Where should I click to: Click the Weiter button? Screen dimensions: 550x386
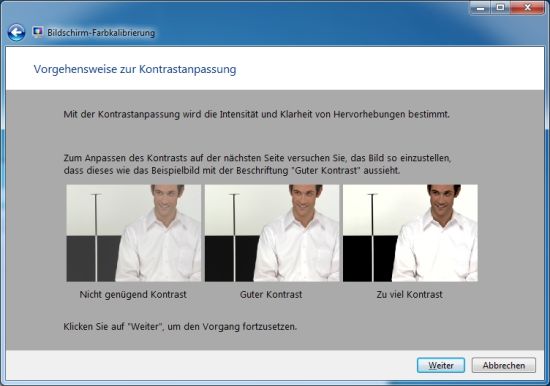(x=441, y=365)
